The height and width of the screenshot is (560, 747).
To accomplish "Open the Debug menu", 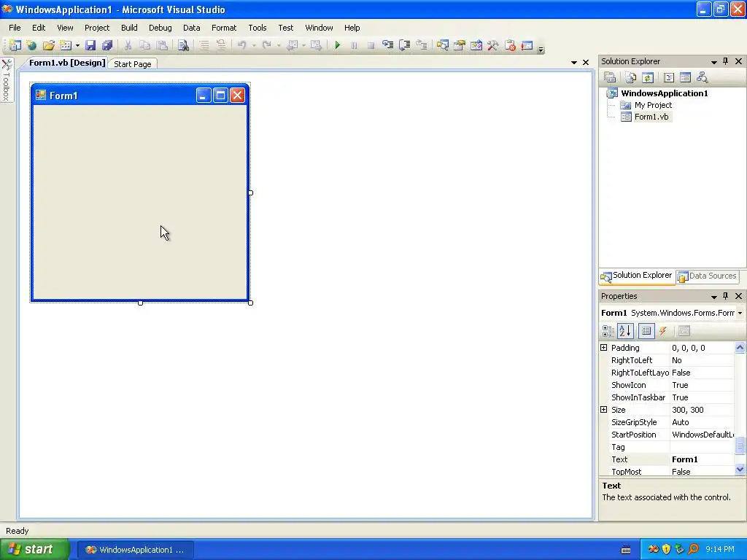I will pos(160,28).
